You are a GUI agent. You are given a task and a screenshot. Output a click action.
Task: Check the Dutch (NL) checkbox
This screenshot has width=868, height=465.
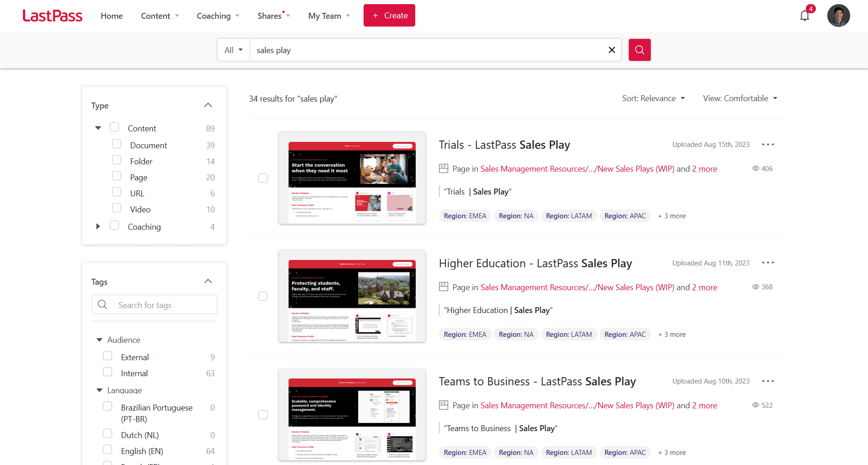pos(107,433)
